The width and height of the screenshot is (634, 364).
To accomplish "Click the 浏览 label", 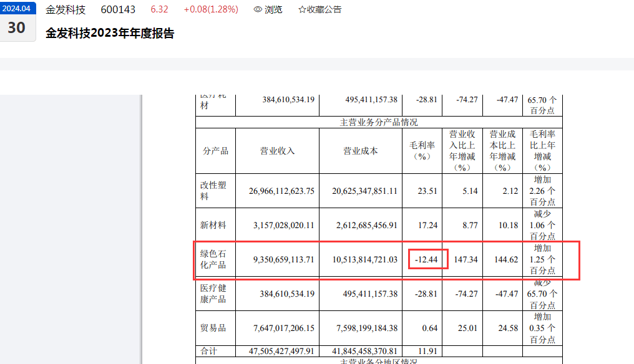I will pos(273,9).
